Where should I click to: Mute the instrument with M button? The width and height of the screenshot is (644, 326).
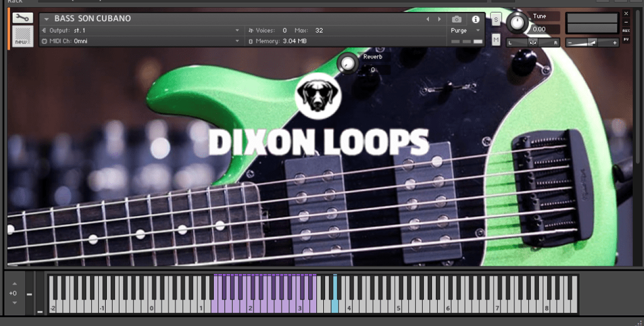pos(496,40)
